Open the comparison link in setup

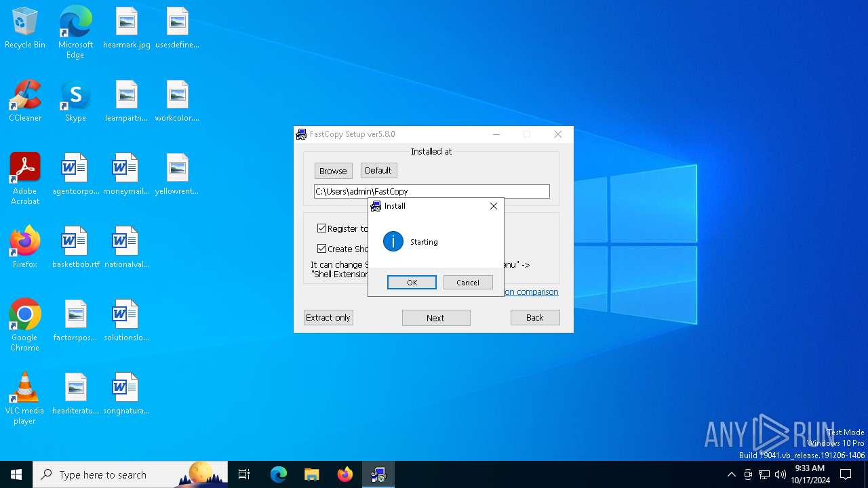[x=532, y=292]
